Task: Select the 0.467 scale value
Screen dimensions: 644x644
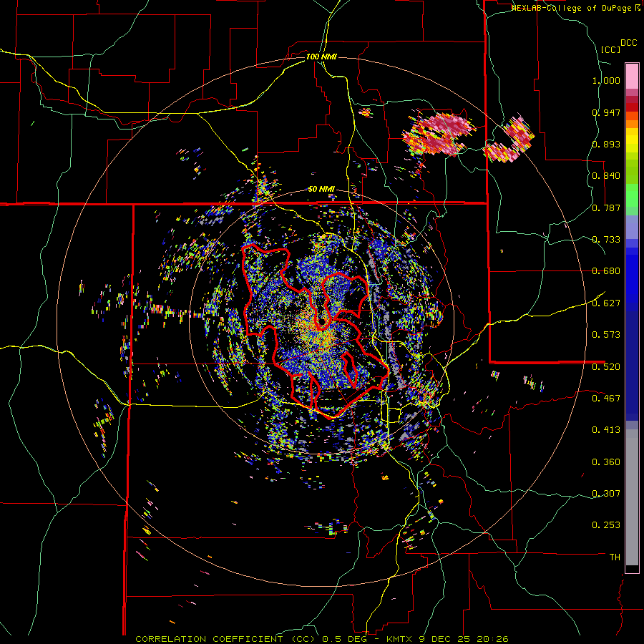Action: click(606, 399)
